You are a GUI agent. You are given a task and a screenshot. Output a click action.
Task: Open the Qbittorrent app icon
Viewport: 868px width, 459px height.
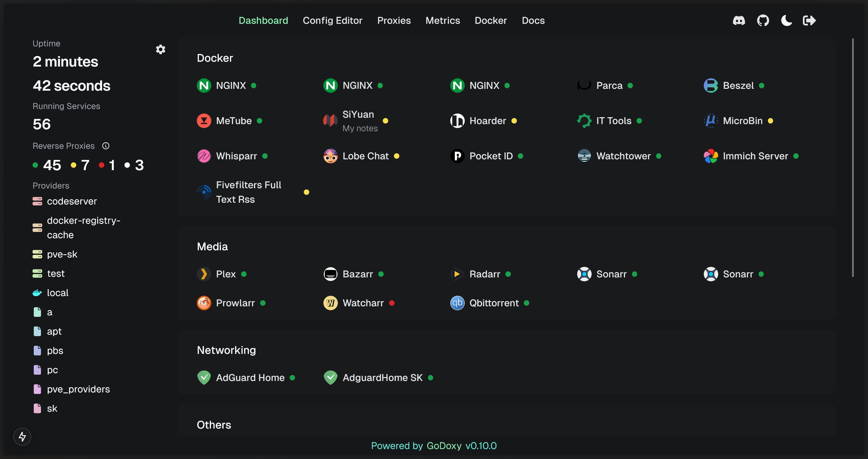coord(457,303)
